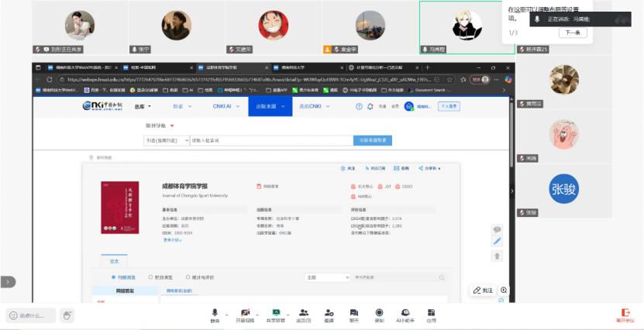Click the 出版来源检索 search button
This screenshot has height=330, width=644.
click(x=374, y=140)
